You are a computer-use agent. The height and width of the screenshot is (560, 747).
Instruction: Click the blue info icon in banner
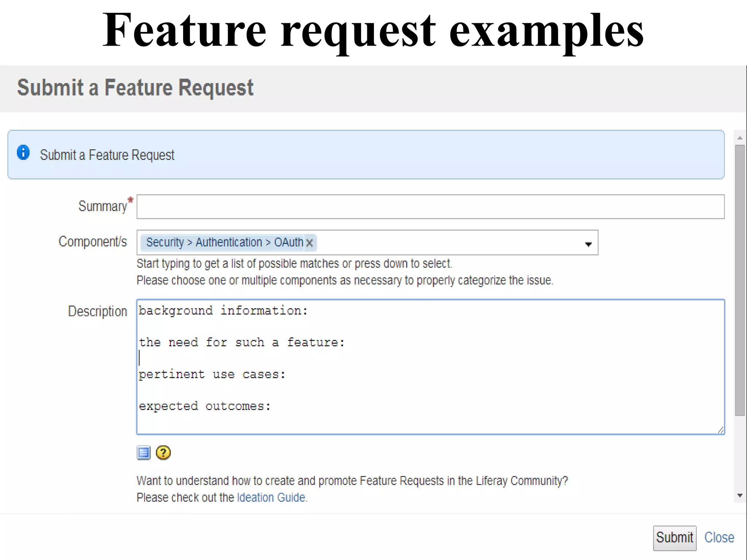(23, 152)
